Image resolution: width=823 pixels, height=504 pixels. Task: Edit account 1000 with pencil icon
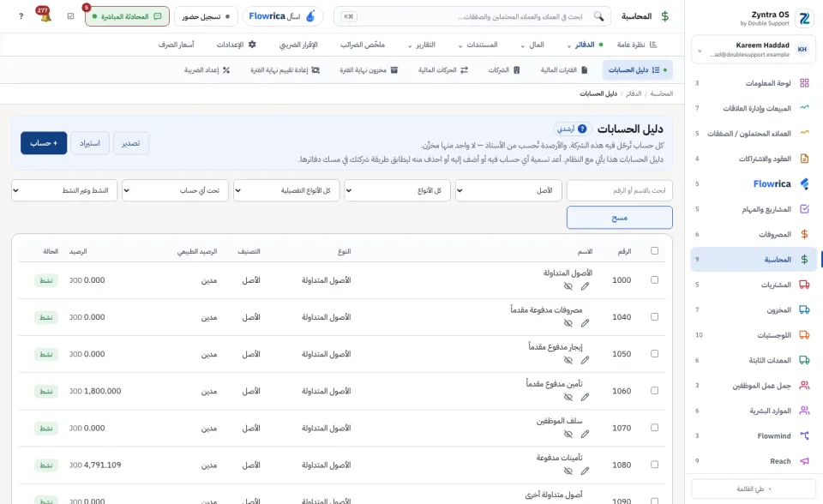pos(585,286)
